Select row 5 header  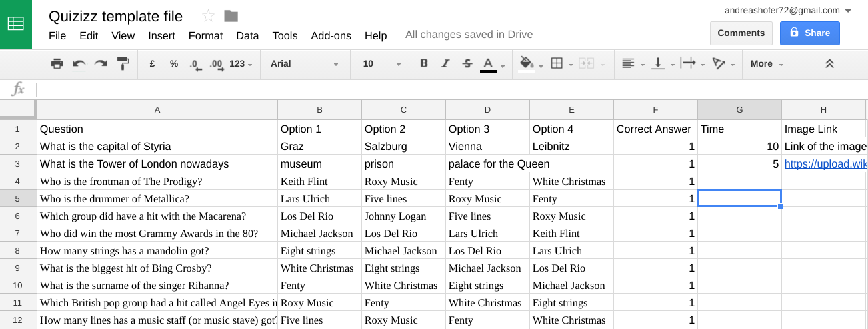click(x=18, y=198)
